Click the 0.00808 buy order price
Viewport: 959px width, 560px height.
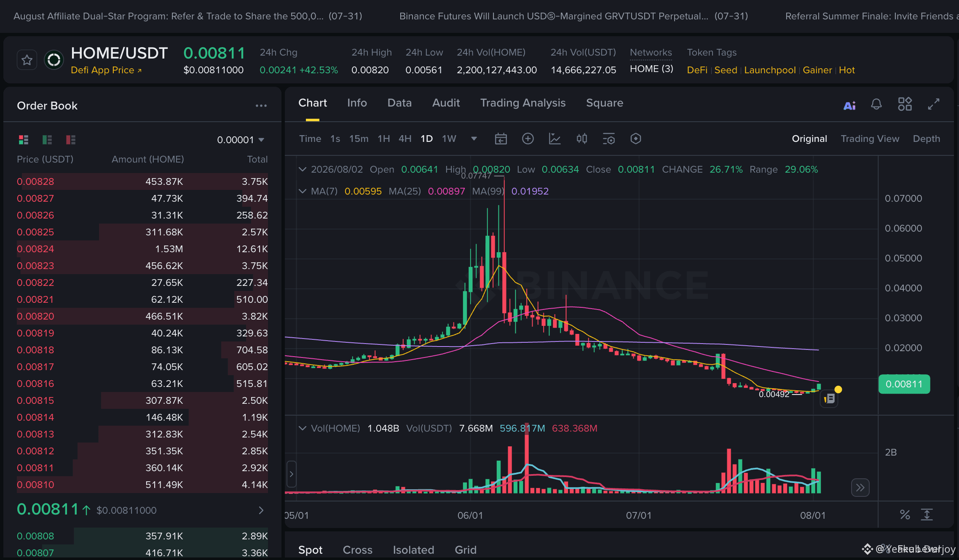tap(35, 536)
